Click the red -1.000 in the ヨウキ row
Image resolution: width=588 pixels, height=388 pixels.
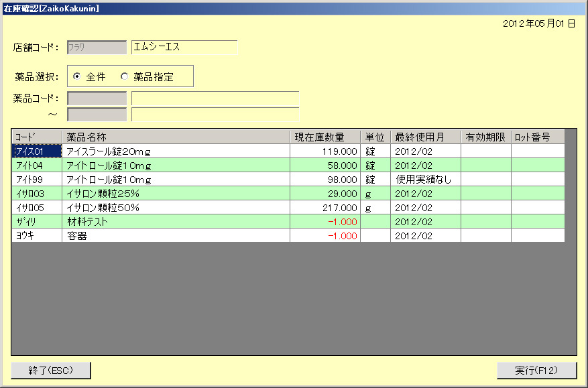click(x=325, y=235)
